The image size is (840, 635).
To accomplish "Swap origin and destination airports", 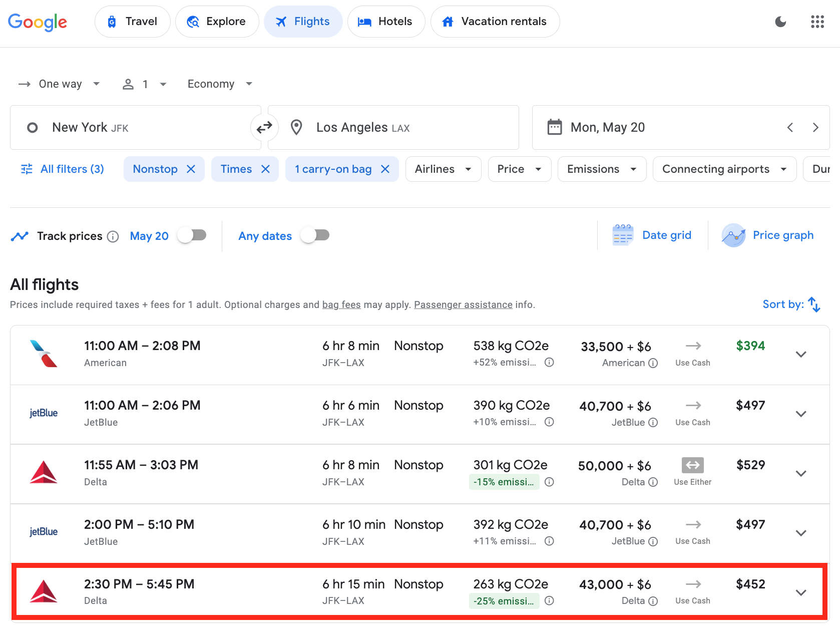I will pos(264,128).
